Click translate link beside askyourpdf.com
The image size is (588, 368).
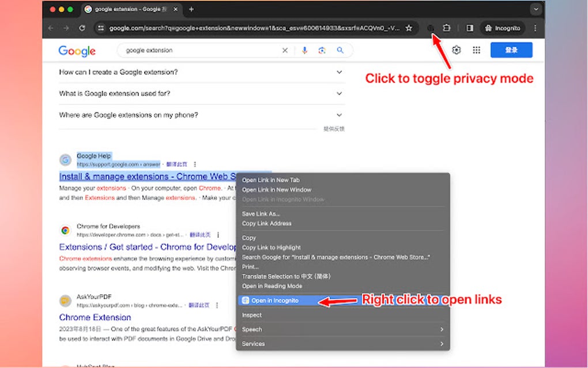point(199,305)
